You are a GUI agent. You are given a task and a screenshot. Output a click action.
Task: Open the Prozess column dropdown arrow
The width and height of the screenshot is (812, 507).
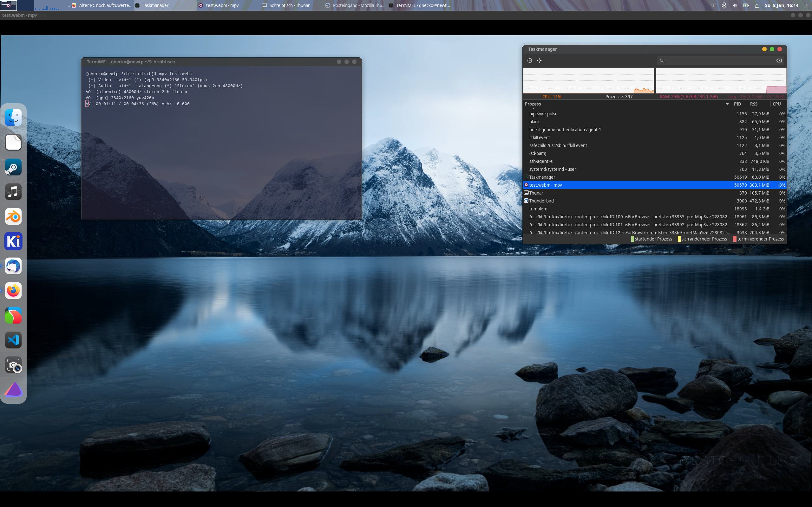point(727,104)
